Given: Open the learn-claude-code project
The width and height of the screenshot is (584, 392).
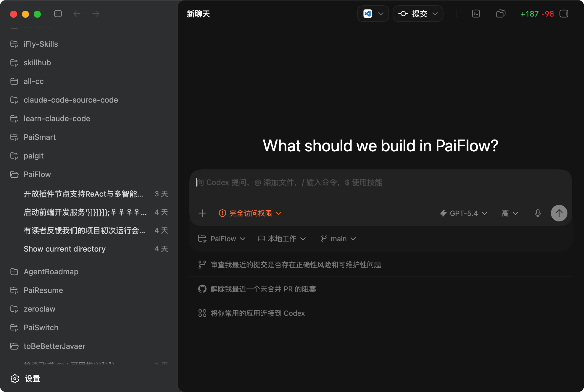Looking at the screenshot, I should pyautogui.click(x=89, y=119).
